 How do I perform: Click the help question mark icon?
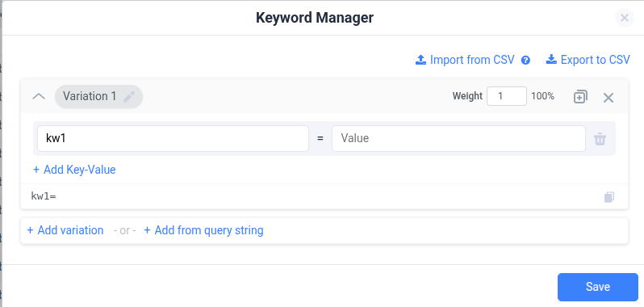click(x=525, y=61)
